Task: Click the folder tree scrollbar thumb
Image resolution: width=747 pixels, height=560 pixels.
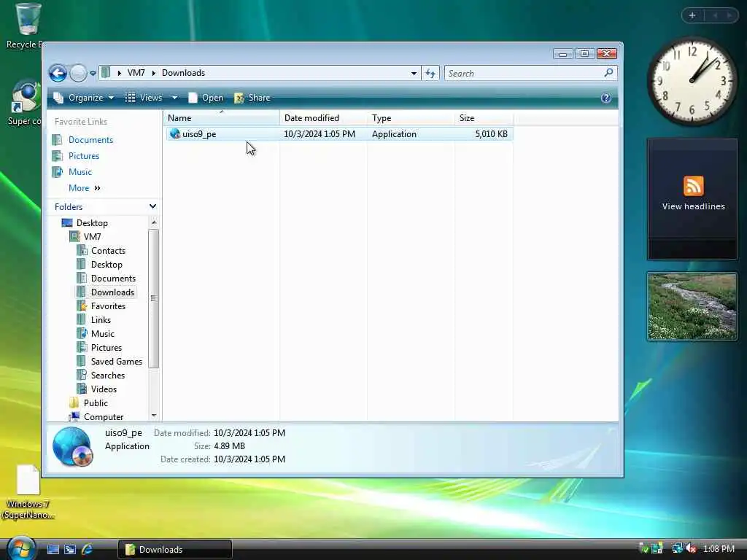Action: pyautogui.click(x=153, y=298)
